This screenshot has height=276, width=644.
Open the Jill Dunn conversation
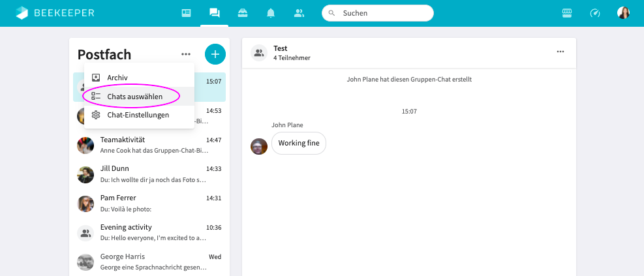coord(149,174)
